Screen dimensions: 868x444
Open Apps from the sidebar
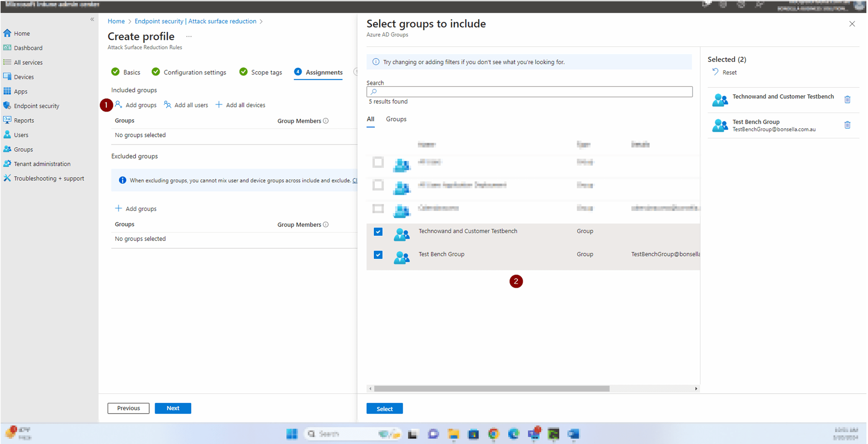coord(20,91)
